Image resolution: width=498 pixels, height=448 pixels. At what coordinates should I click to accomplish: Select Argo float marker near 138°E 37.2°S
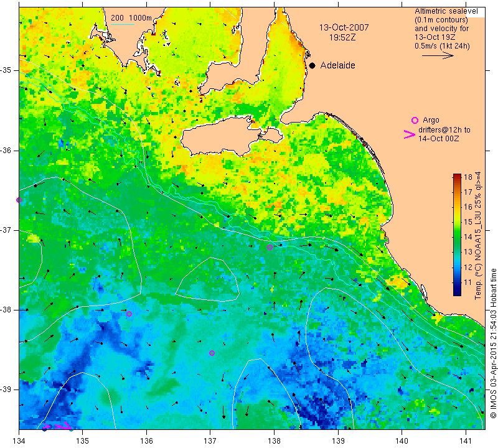point(270,248)
